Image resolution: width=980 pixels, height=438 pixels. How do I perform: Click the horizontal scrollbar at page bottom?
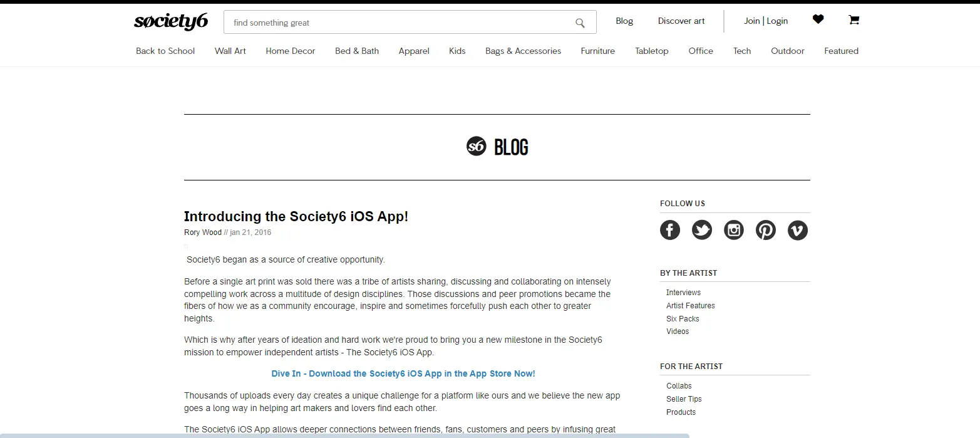click(x=344, y=435)
